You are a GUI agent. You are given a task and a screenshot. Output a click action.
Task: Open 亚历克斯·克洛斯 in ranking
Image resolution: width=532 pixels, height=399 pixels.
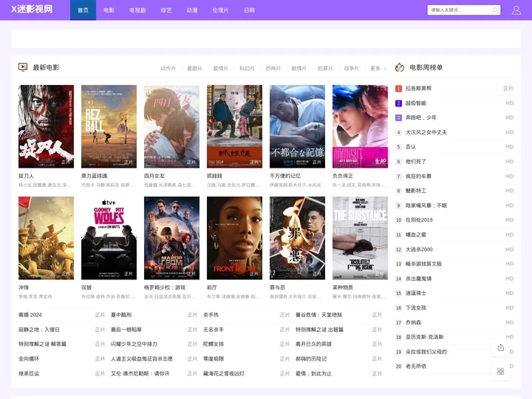(x=424, y=337)
